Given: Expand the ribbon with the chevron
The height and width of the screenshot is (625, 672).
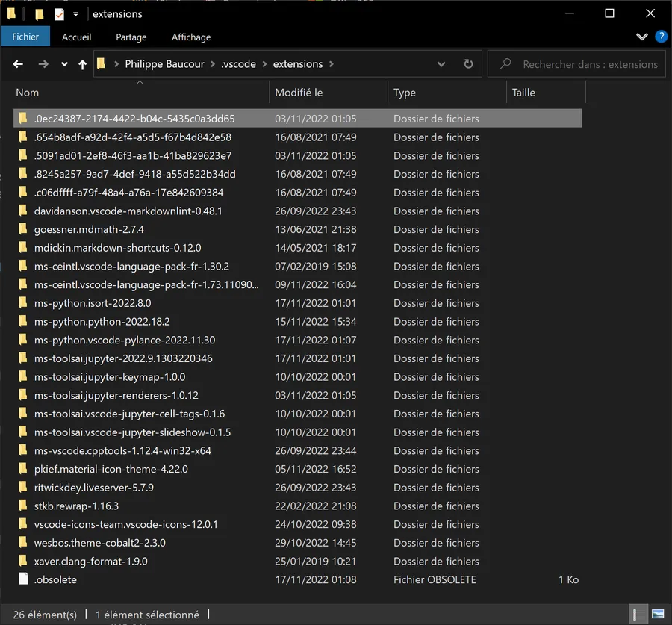Looking at the screenshot, I should pyautogui.click(x=641, y=37).
